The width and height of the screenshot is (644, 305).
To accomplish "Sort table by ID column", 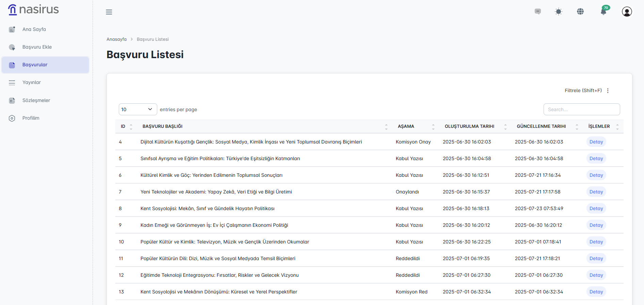I will (126, 126).
